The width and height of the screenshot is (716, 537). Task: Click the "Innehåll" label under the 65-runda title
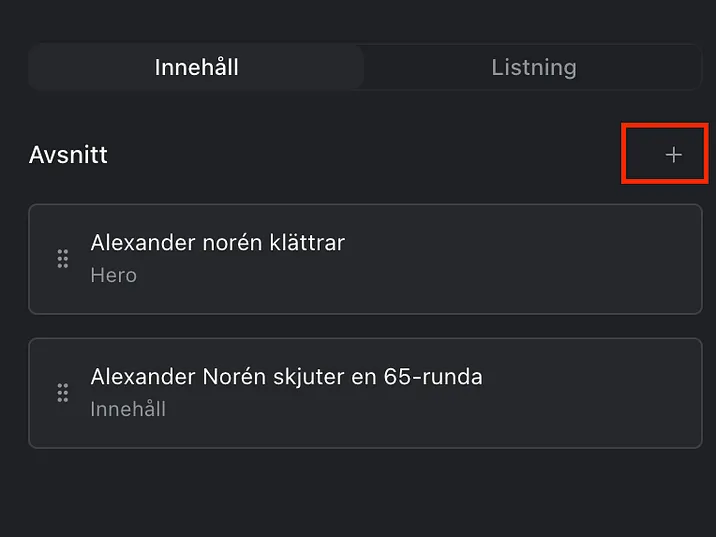[x=128, y=409]
